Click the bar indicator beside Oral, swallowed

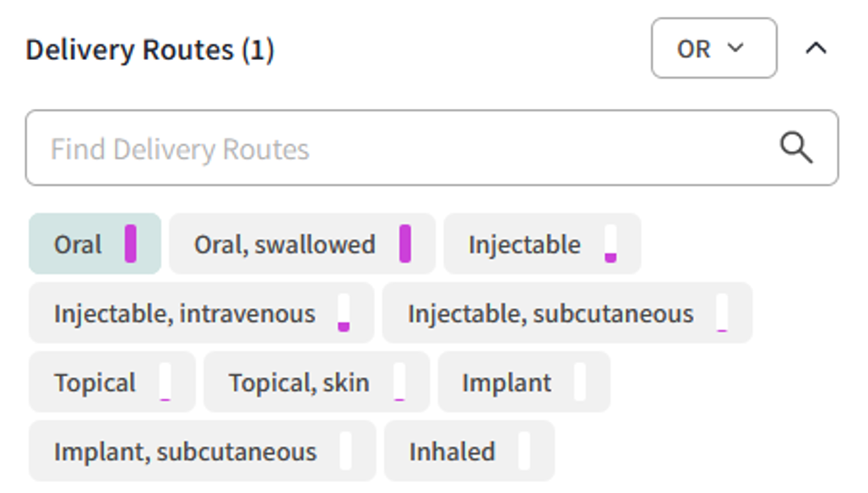405,243
